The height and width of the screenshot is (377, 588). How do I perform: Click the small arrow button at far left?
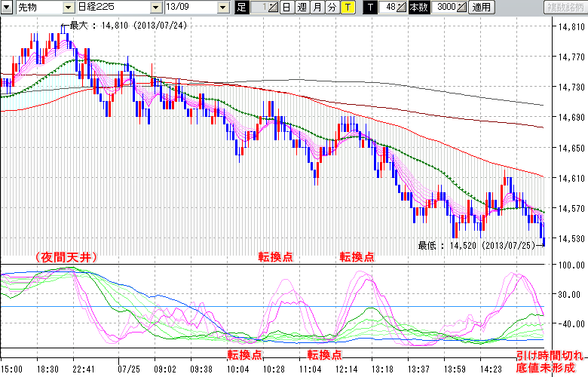[x=8, y=8]
